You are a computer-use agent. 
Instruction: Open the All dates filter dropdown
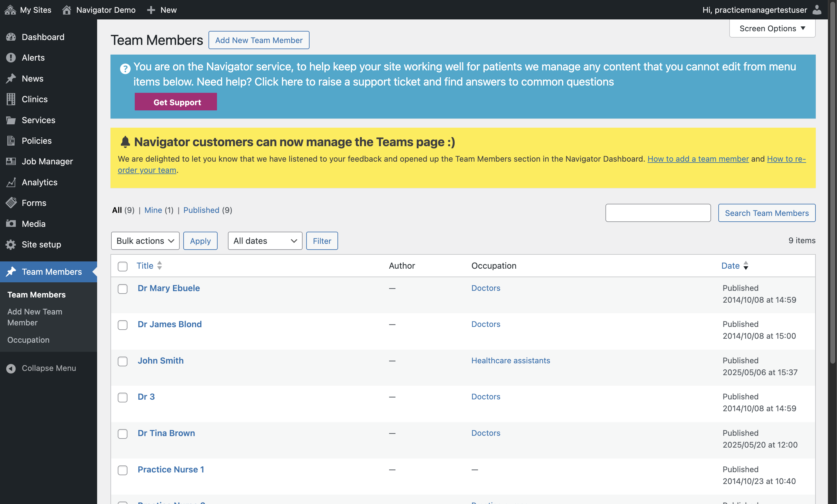(x=265, y=241)
